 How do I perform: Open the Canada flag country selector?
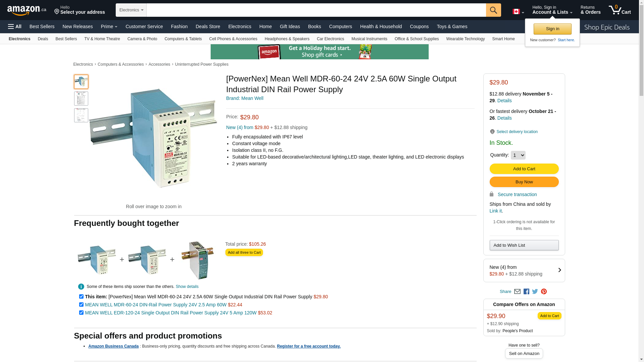pos(518,12)
